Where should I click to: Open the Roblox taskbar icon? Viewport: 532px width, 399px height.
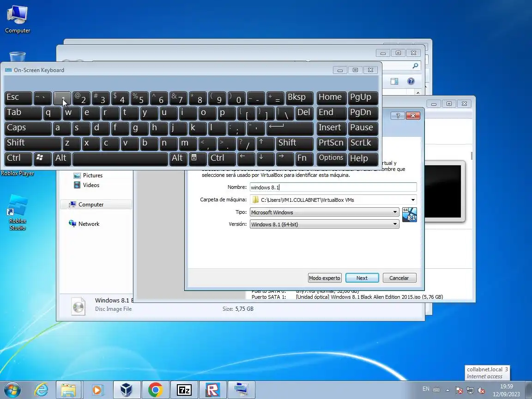click(x=213, y=390)
